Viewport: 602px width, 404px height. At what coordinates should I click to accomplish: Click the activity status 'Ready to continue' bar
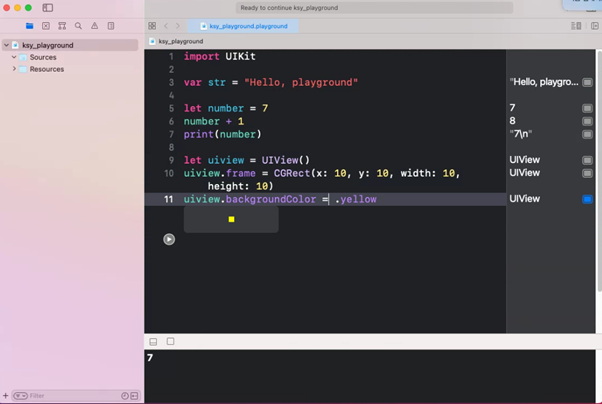pos(374,8)
